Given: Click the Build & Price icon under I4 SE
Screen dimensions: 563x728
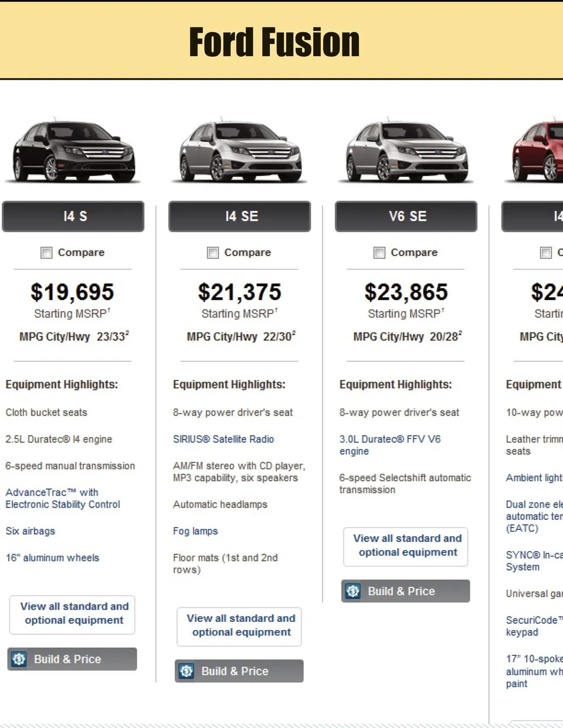Looking at the screenshot, I should click(186, 671).
